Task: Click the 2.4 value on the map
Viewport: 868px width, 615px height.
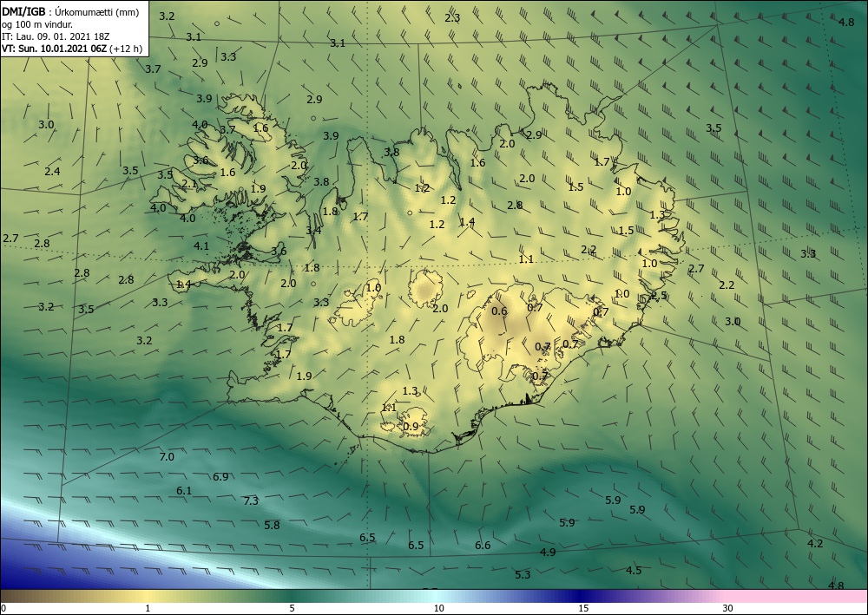Action: pyautogui.click(x=53, y=172)
